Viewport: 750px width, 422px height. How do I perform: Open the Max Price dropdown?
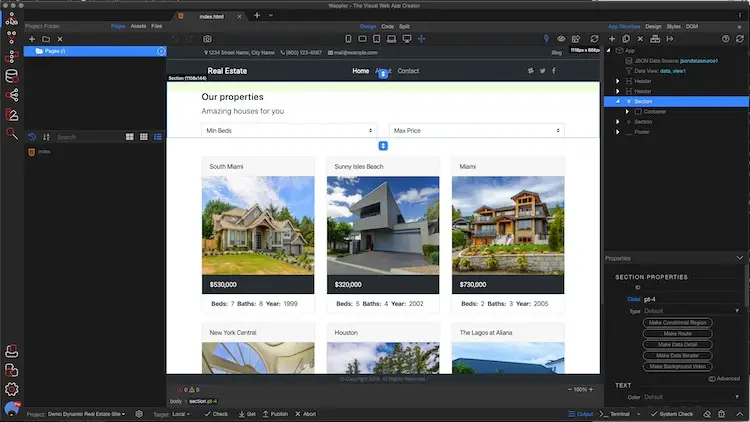(x=476, y=130)
